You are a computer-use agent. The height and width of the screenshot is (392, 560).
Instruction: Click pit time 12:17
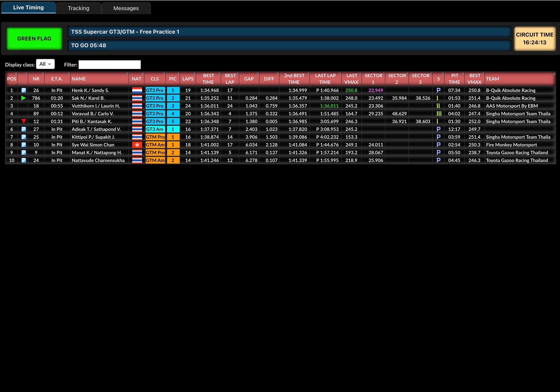[454, 129]
